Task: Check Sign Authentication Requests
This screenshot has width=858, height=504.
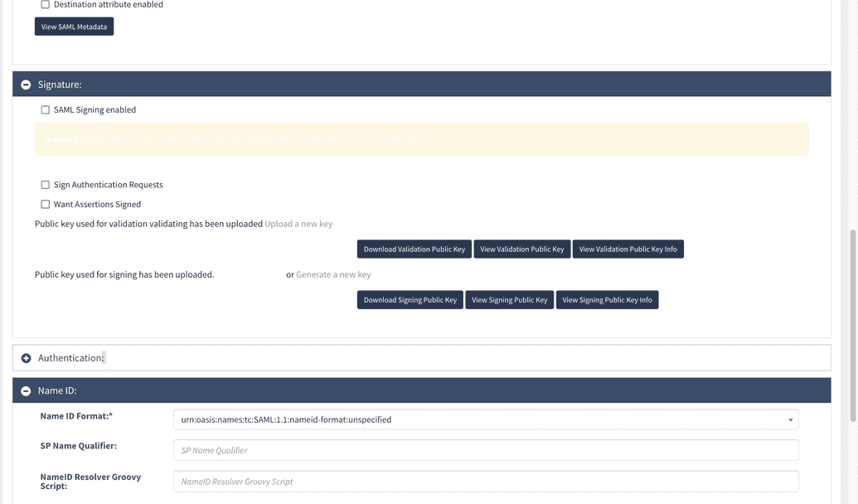Action: 45,183
